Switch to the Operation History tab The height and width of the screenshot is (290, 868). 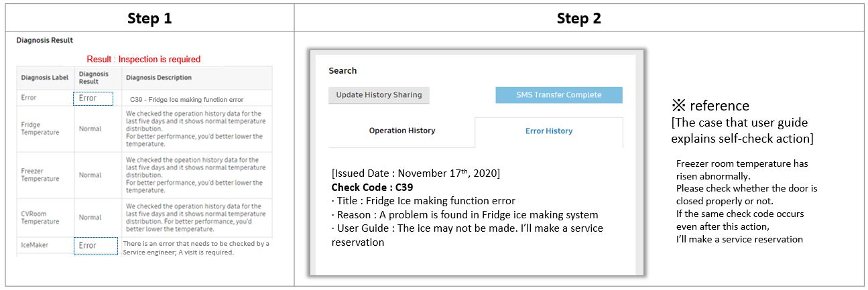401,131
